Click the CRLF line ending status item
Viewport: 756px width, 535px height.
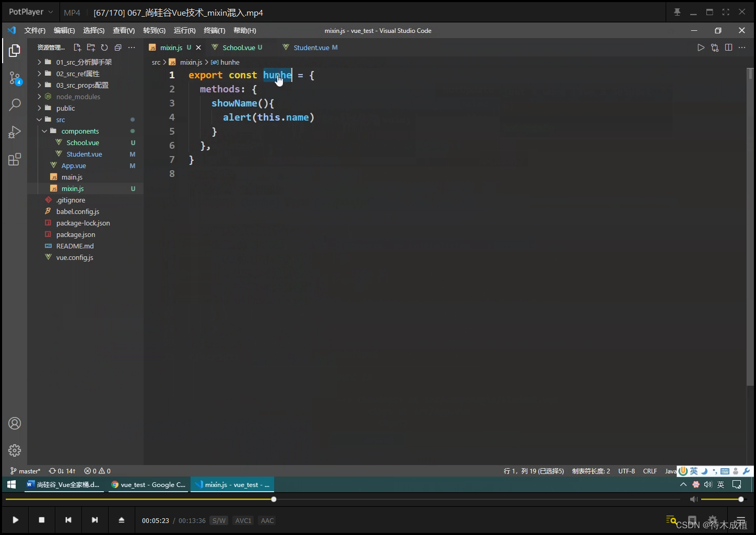pos(650,471)
